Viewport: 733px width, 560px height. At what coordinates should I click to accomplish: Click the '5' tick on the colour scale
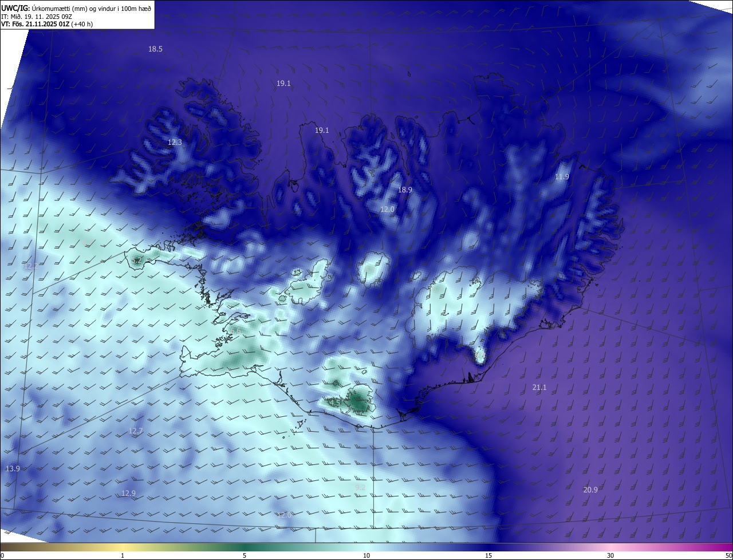point(245,555)
